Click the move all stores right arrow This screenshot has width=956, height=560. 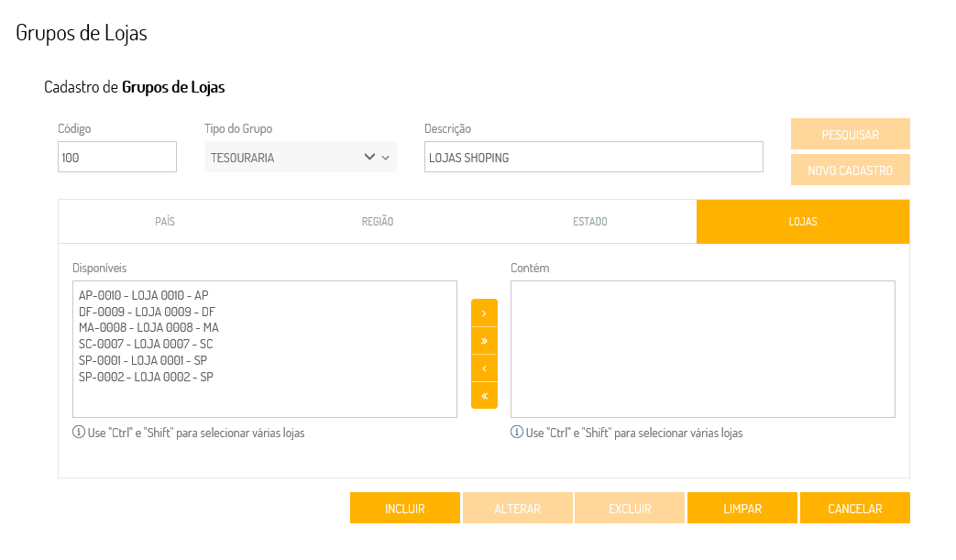coord(484,340)
